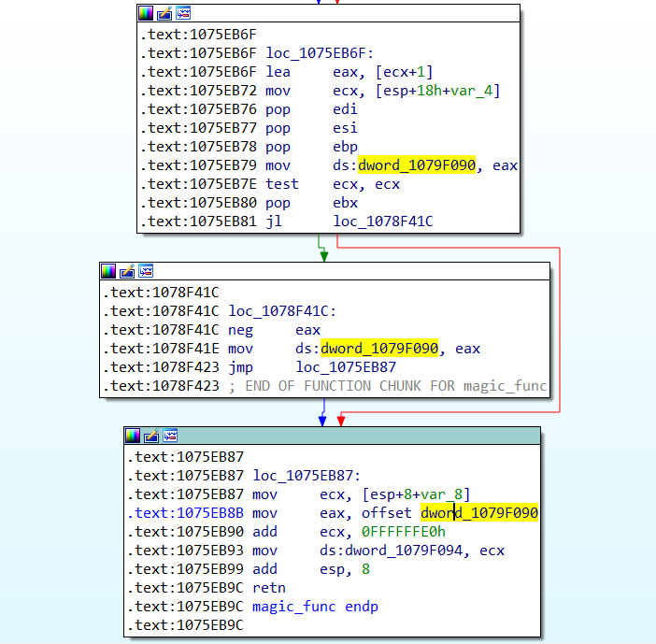Click group icon on loc_1078F41C node
The image size is (656, 644).
[146, 271]
